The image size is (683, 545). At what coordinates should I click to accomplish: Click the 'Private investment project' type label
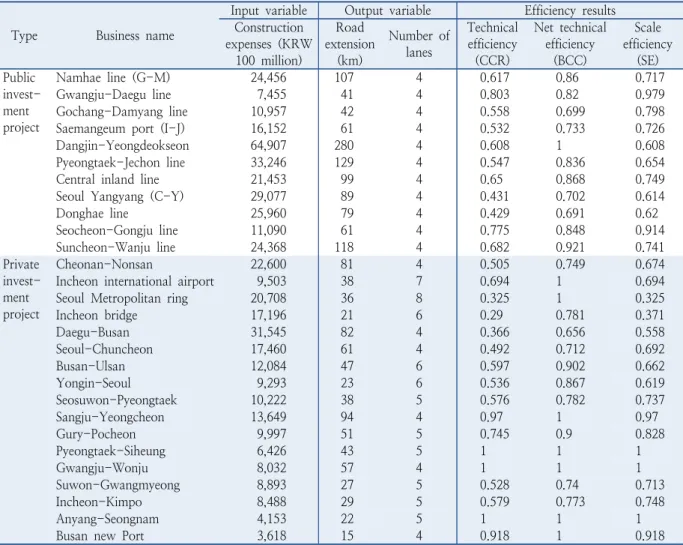pos(21,290)
